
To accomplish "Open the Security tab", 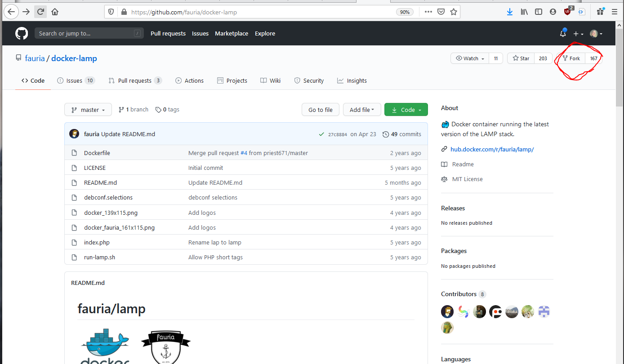I will pos(309,81).
